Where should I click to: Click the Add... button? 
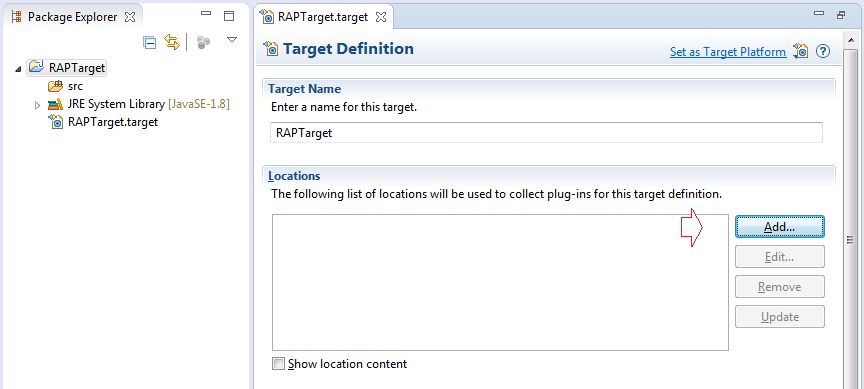780,226
